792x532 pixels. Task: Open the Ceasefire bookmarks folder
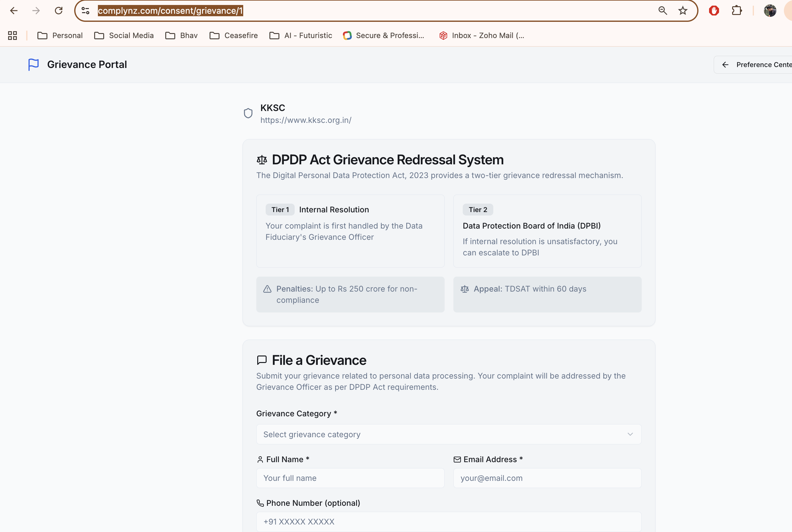pos(233,35)
